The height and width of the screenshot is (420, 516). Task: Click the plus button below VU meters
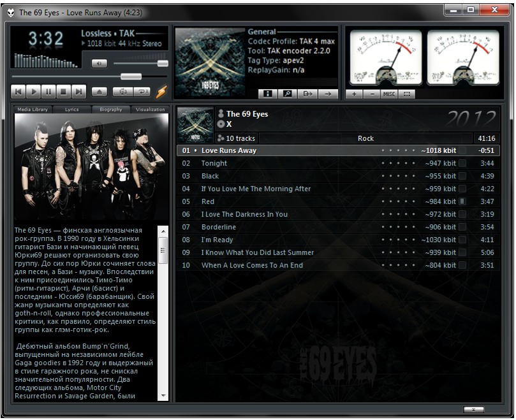point(354,94)
